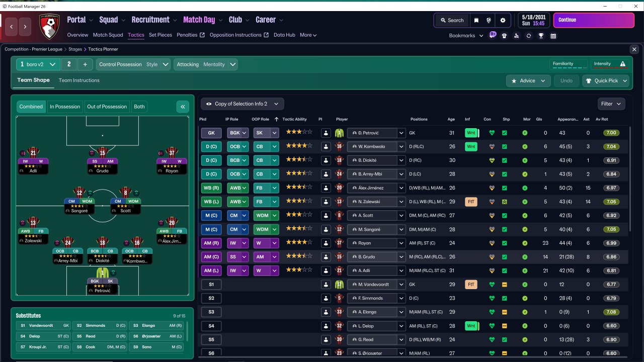Open the Control Possession Style dropdown
Image resolution: width=644 pixels, height=362 pixels.
(134, 64)
